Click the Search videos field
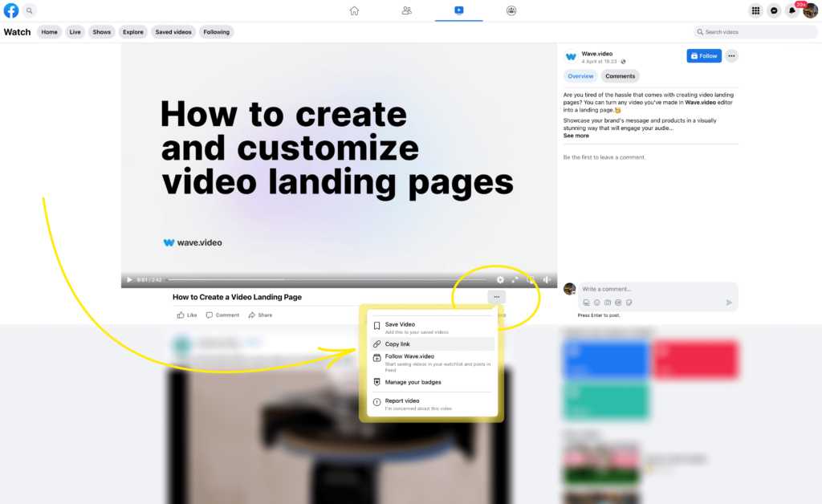Image resolution: width=822 pixels, height=504 pixels. [x=755, y=32]
